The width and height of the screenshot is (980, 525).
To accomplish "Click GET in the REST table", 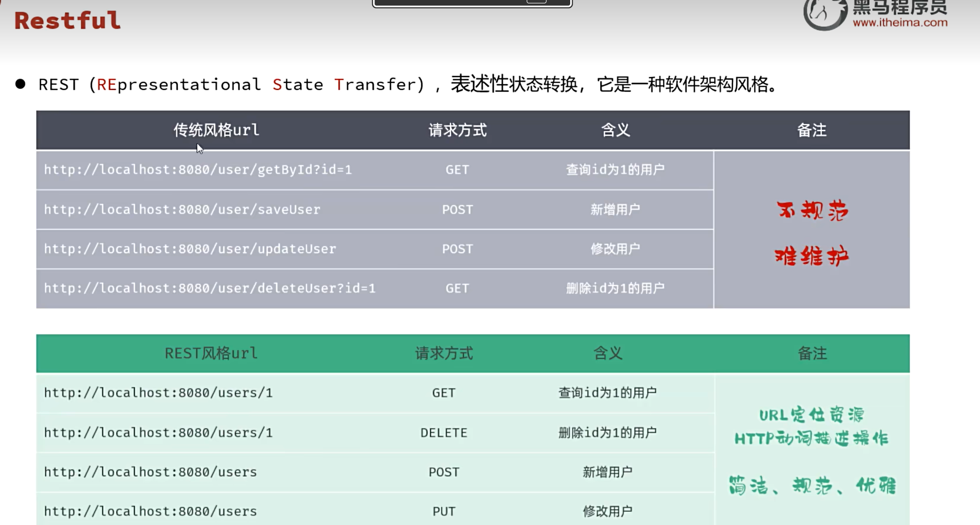I will 444,393.
